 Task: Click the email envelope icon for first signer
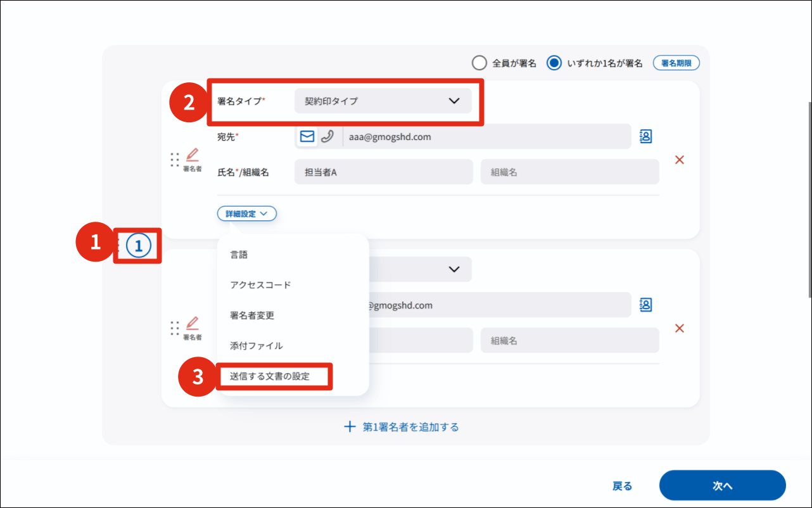click(x=307, y=137)
